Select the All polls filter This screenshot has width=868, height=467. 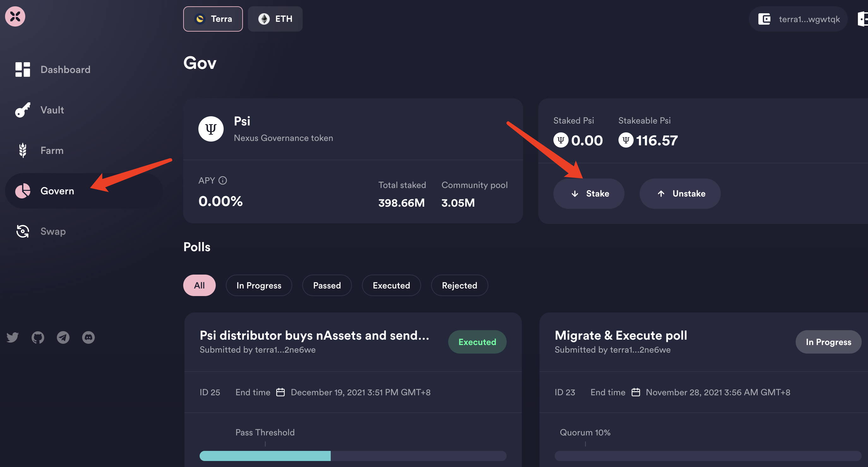(199, 285)
